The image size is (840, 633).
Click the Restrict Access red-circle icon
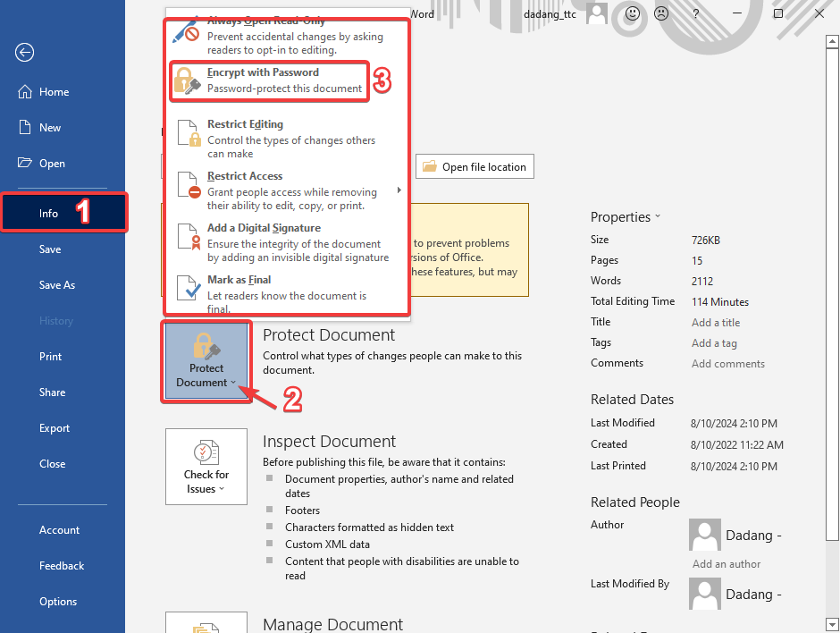pyautogui.click(x=189, y=185)
